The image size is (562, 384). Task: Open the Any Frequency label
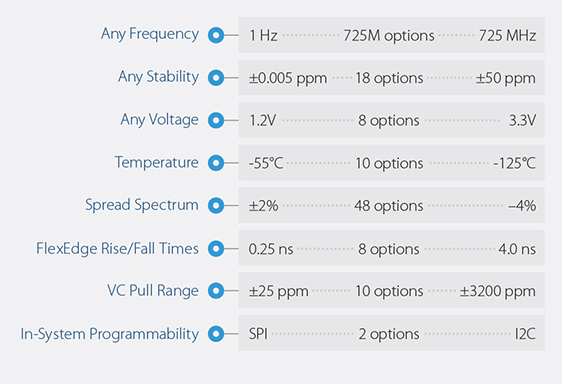(x=149, y=35)
